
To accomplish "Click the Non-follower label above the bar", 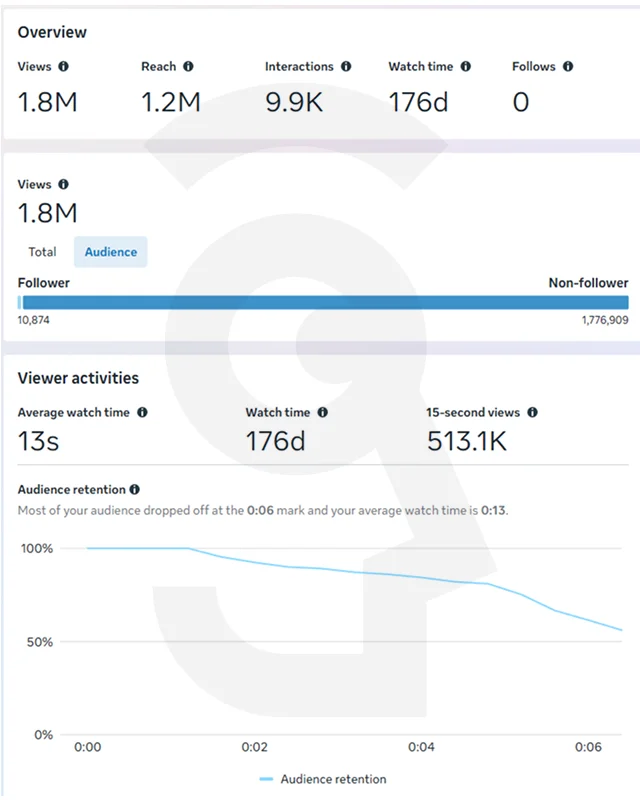I will [588, 283].
